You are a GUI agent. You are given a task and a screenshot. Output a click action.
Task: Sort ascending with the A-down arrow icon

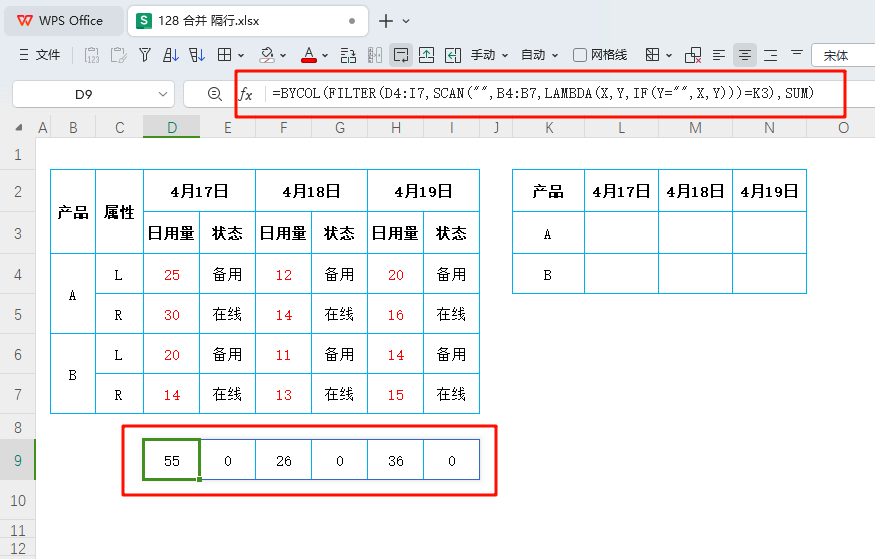(x=171, y=55)
